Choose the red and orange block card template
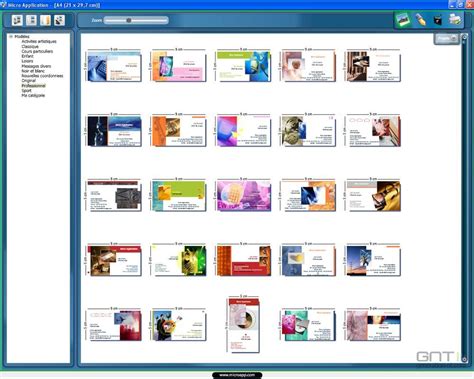The width and height of the screenshot is (474, 379). click(x=244, y=261)
